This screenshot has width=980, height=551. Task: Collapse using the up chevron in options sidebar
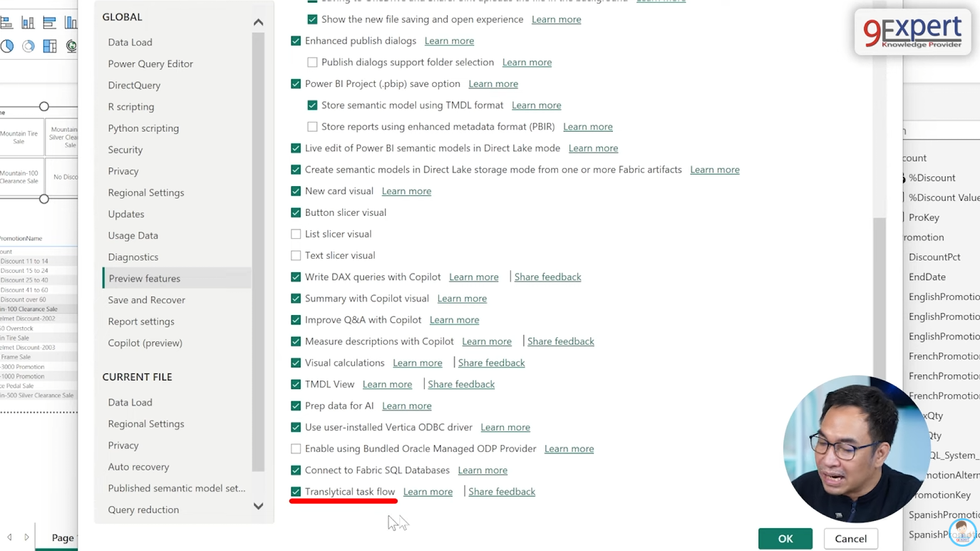tap(258, 22)
